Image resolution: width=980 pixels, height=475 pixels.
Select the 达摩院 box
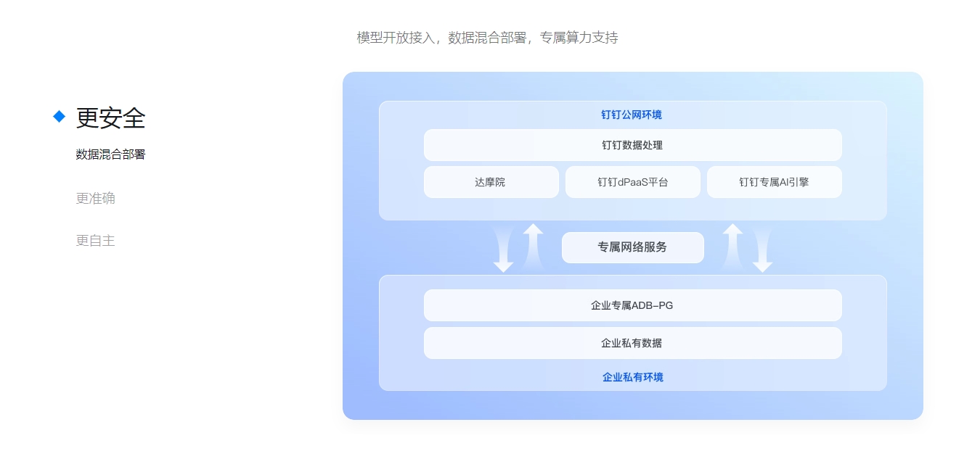(491, 182)
